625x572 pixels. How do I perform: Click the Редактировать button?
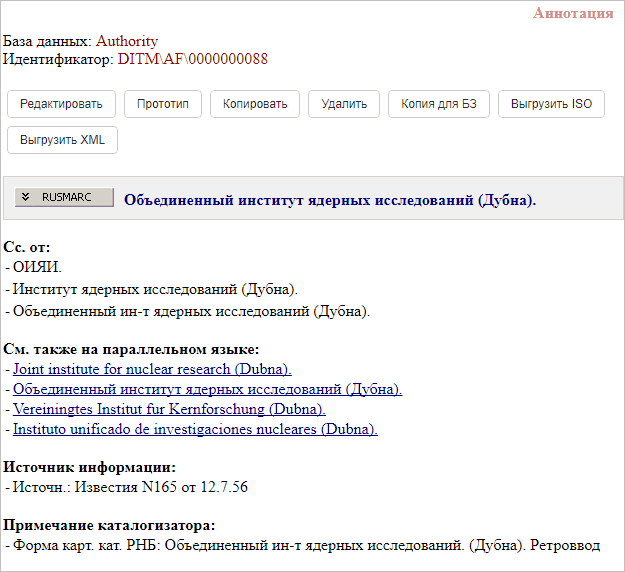61,104
